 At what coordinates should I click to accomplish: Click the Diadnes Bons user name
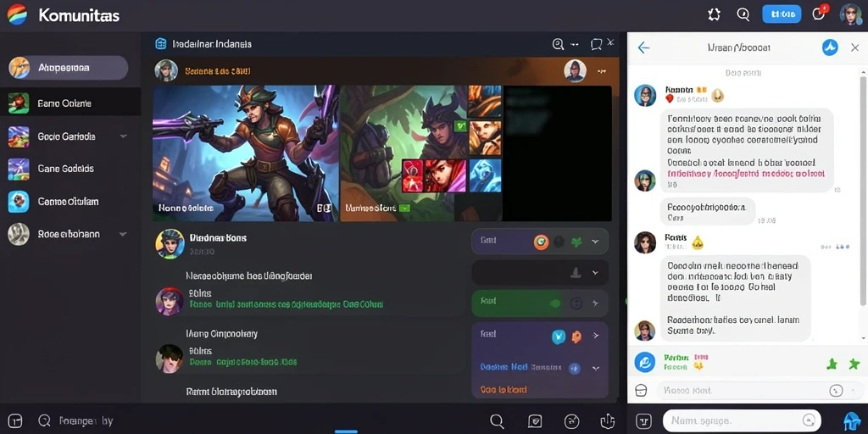click(218, 238)
